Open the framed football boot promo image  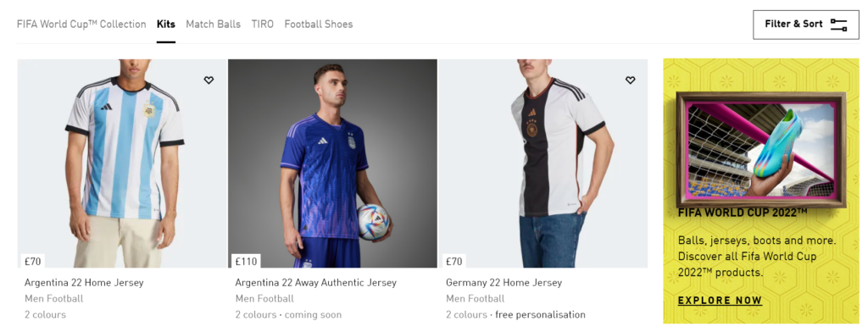coord(761,149)
